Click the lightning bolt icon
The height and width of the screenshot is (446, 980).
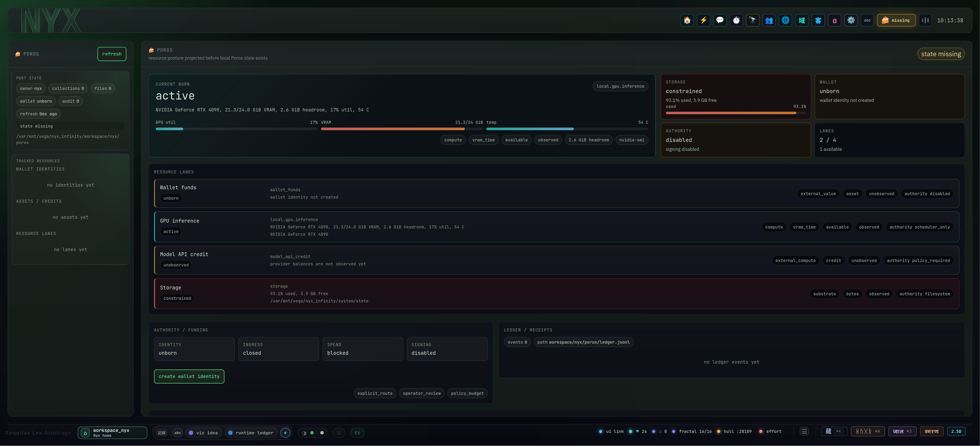click(703, 20)
